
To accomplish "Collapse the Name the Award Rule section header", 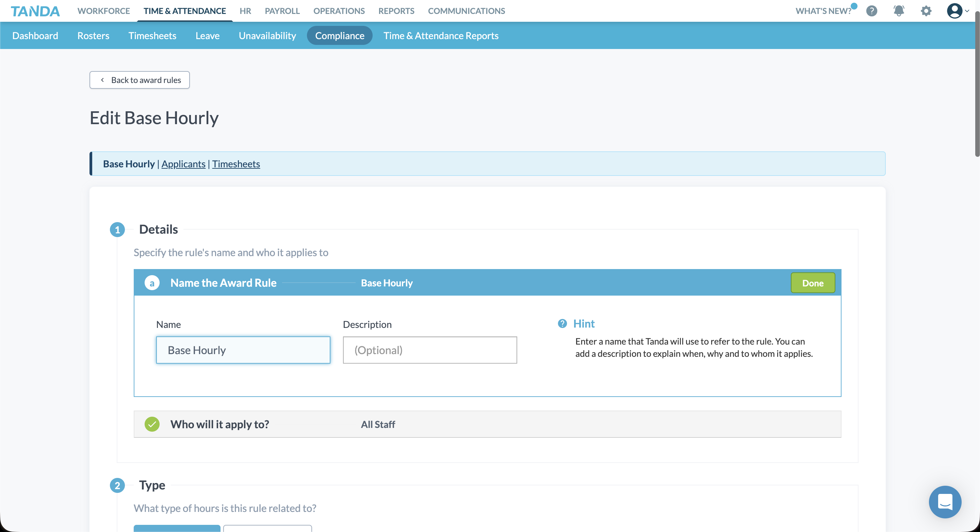I will (223, 283).
